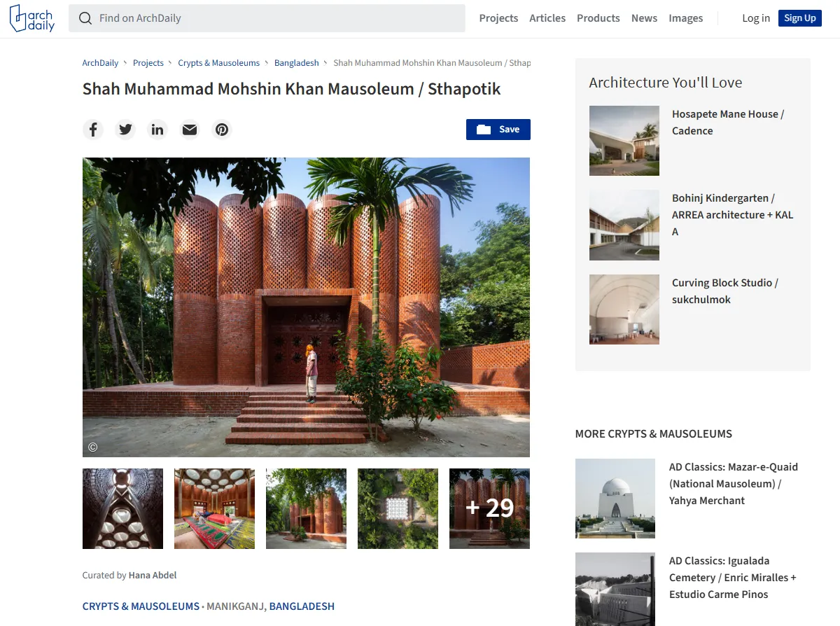This screenshot has width=840, height=626.
Task: Open the Projects menu
Action: [x=498, y=18]
